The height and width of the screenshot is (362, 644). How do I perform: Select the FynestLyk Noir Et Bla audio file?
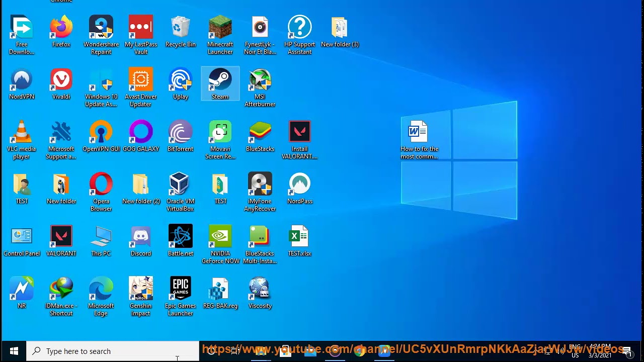(x=260, y=27)
